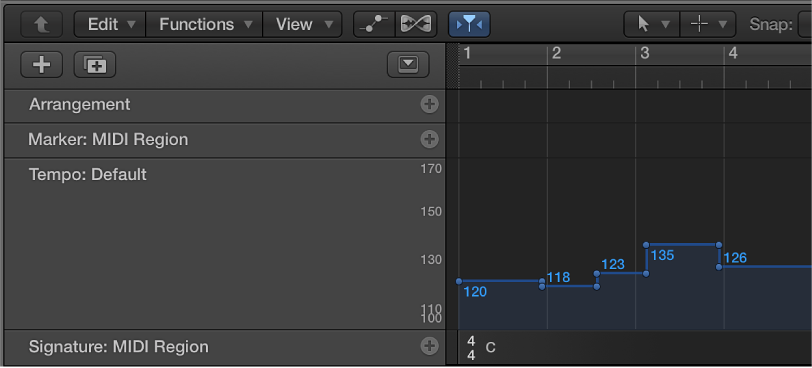Screen dimensions: 812x368
Task: Click the Snap label
Action: click(771, 24)
